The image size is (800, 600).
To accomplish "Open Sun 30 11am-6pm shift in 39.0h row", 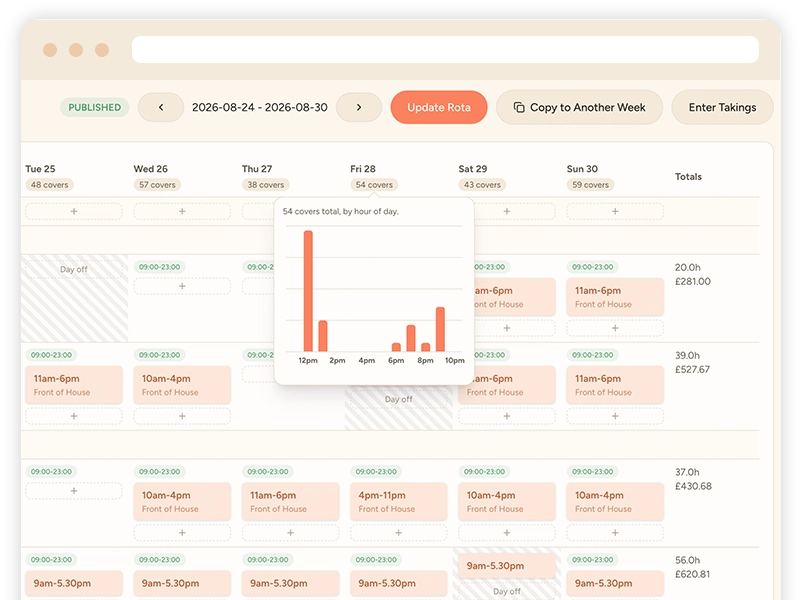I will click(x=615, y=385).
